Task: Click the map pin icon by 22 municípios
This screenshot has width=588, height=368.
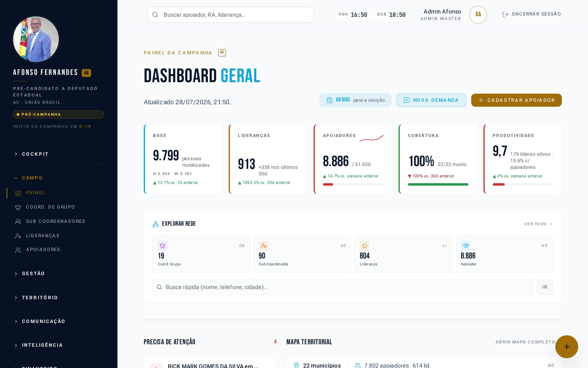Action: (x=296, y=365)
